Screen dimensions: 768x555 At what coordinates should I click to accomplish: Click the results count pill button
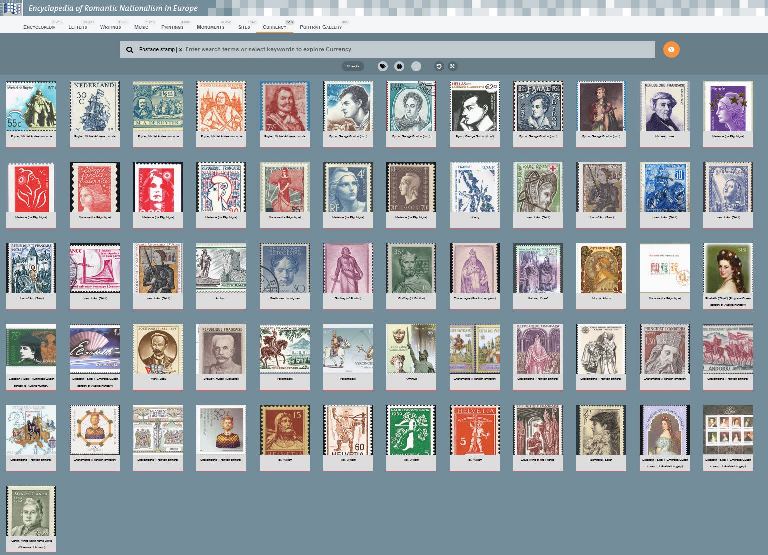tap(353, 66)
